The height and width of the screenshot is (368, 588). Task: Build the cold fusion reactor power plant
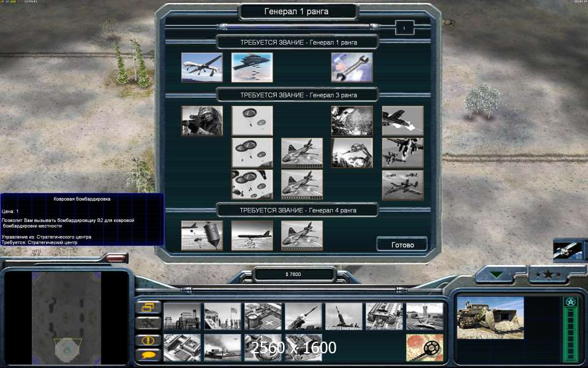[x=182, y=316]
